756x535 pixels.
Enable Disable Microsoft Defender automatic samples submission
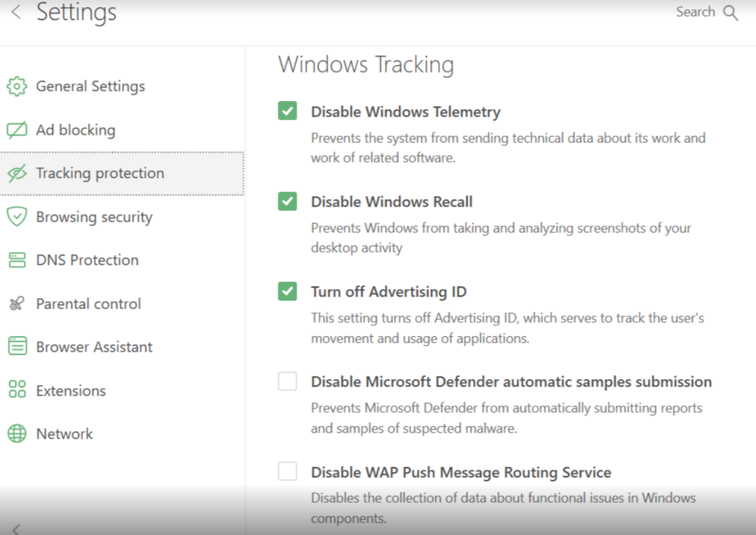point(287,381)
